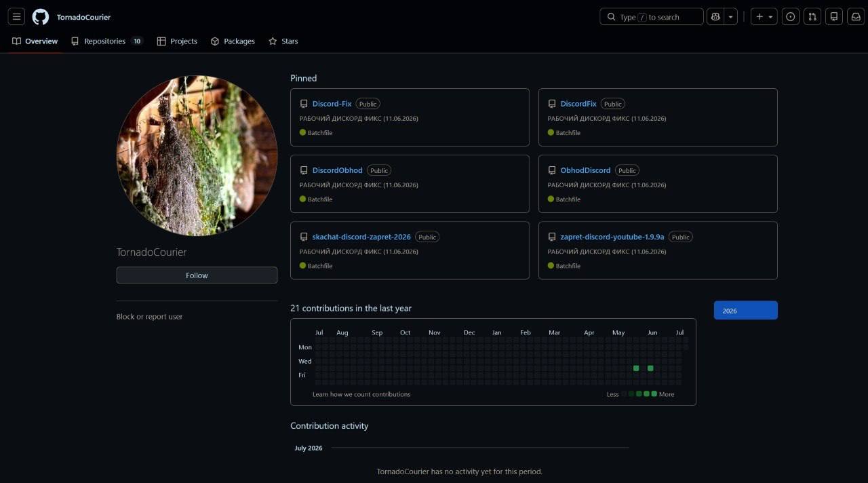Open the repositories icon in header
The width and height of the screenshot is (868, 483).
[x=834, y=17]
